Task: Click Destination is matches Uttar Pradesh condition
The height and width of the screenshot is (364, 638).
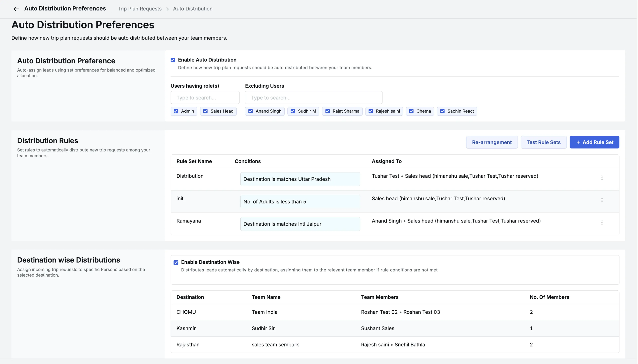Action: click(300, 179)
